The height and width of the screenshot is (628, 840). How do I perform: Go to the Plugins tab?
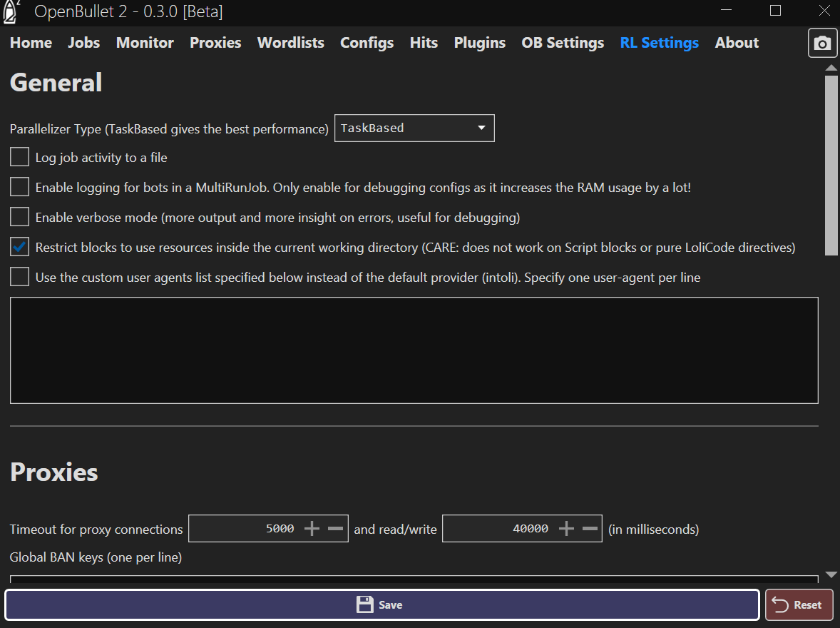click(x=479, y=43)
